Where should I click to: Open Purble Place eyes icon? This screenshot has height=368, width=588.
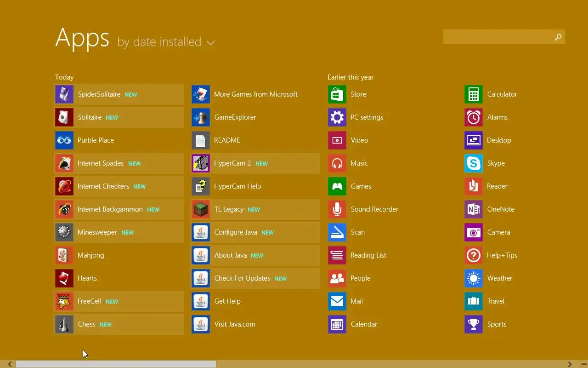coord(64,140)
